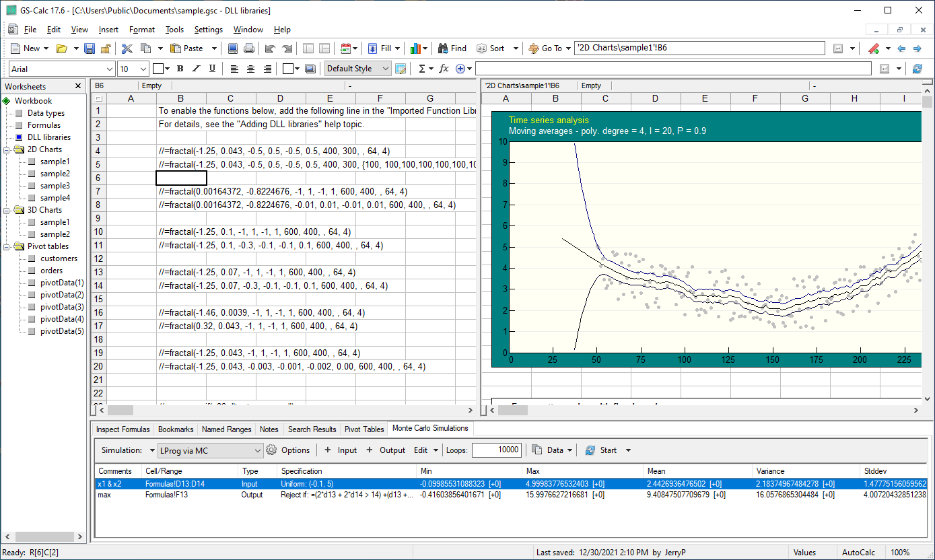935x560 pixels.
Task: Click the Underline formatting icon
Action: coord(213,69)
